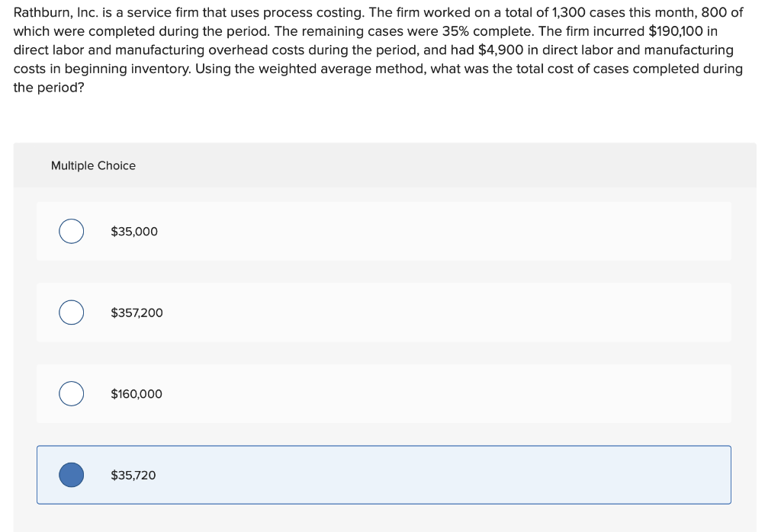Click the blue-bordered selected answer box
The image size is (781, 532).
pyautogui.click(x=384, y=474)
